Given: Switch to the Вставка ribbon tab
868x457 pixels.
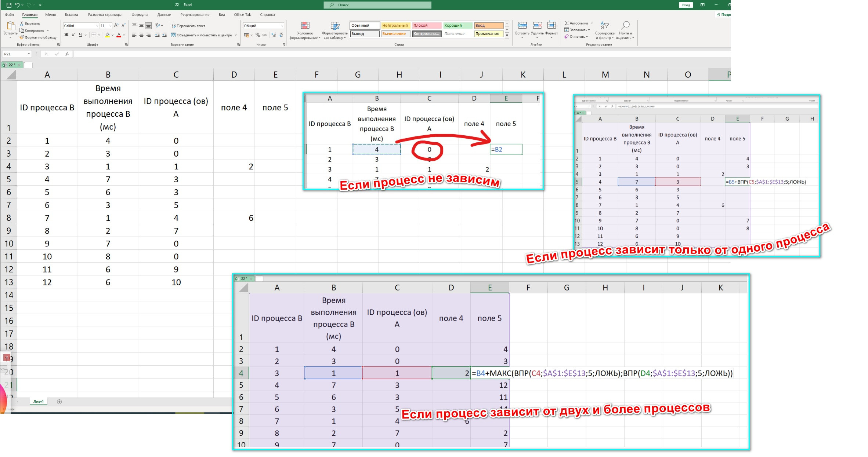Looking at the screenshot, I should point(71,15).
